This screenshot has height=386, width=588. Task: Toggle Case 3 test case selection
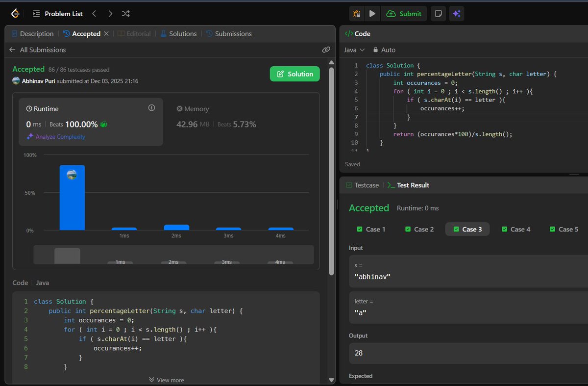pyautogui.click(x=467, y=229)
